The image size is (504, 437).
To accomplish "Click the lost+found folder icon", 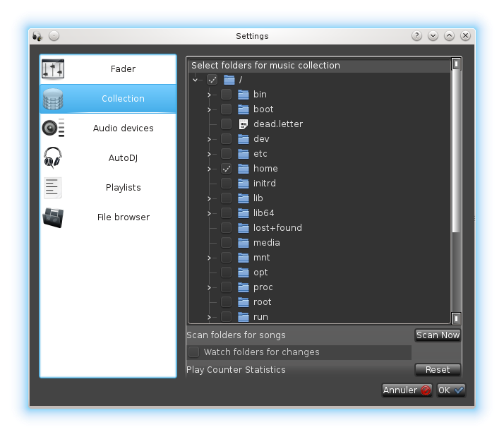I will (244, 227).
